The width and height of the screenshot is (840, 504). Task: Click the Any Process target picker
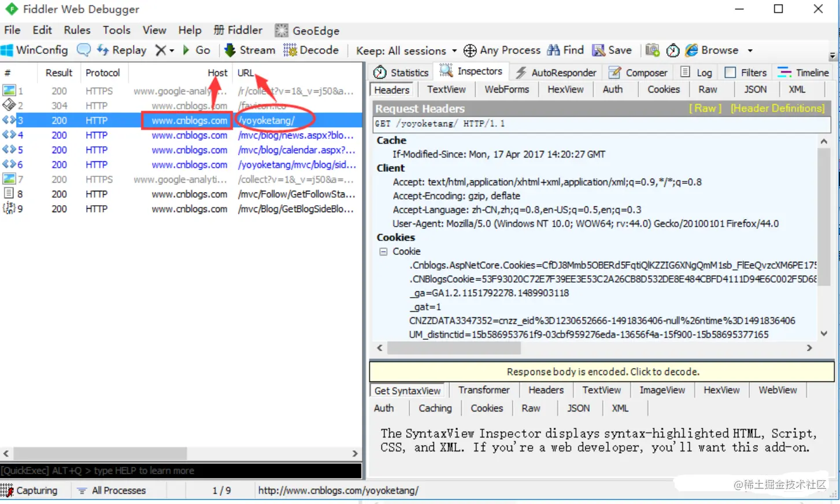(x=502, y=50)
